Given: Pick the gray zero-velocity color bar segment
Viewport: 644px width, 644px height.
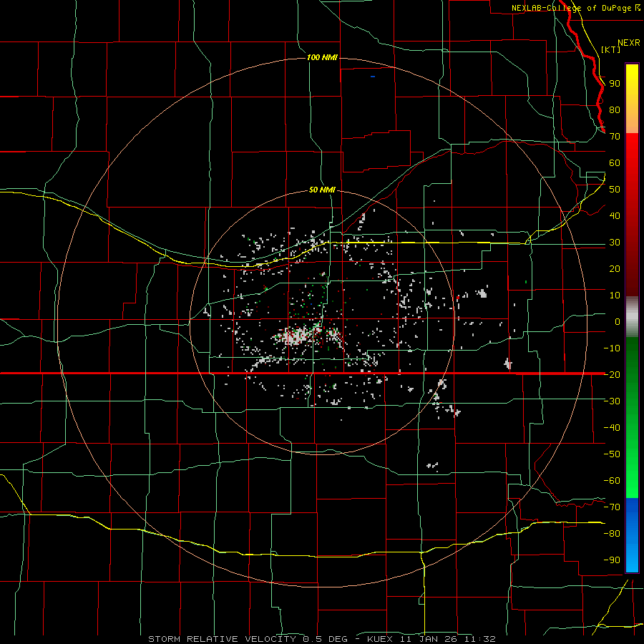Looking at the screenshot, I should (632, 317).
